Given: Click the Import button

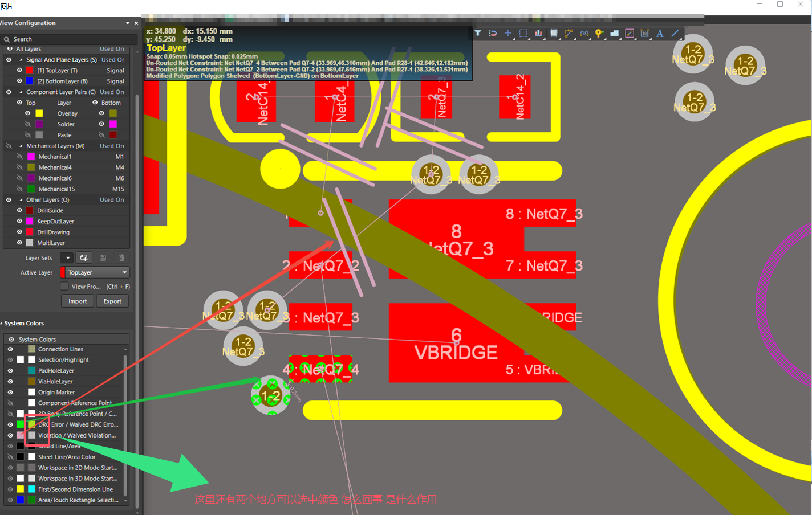Looking at the screenshot, I should click(x=78, y=301).
